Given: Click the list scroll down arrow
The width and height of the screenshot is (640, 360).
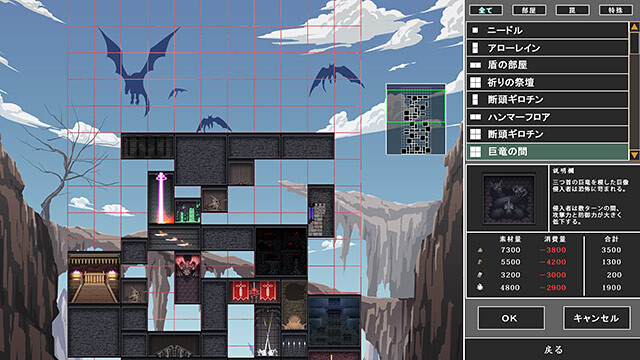Looking at the screenshot, I should click(634, 155).
